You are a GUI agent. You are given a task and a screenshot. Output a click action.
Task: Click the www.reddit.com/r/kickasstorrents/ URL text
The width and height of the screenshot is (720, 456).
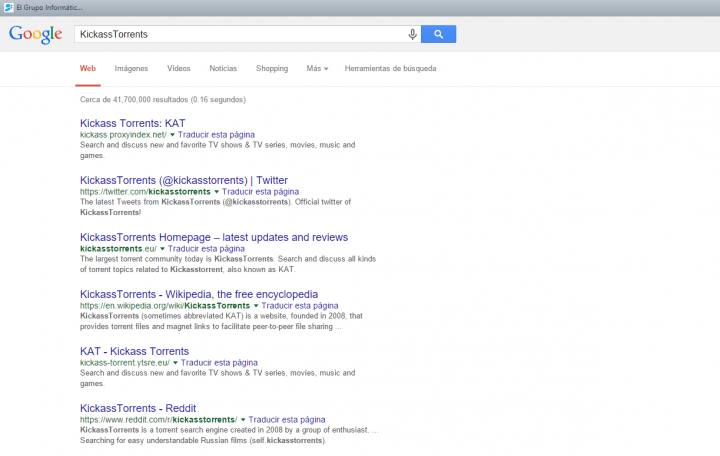[158, 419]
